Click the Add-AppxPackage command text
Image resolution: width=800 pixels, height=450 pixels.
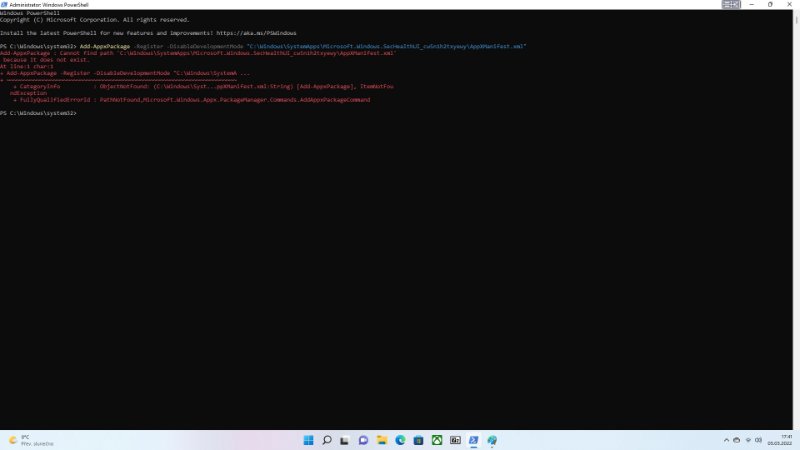(105, 46)
